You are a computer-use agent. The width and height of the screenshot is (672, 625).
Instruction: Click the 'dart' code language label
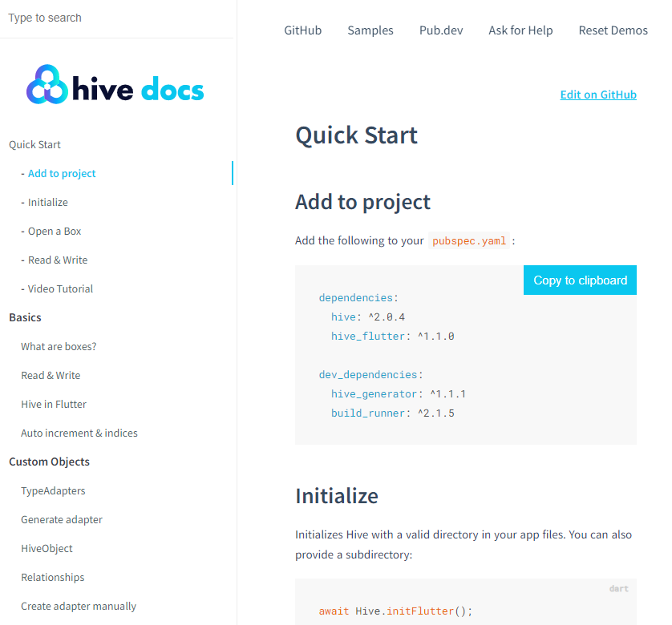(x=619, y=589)
